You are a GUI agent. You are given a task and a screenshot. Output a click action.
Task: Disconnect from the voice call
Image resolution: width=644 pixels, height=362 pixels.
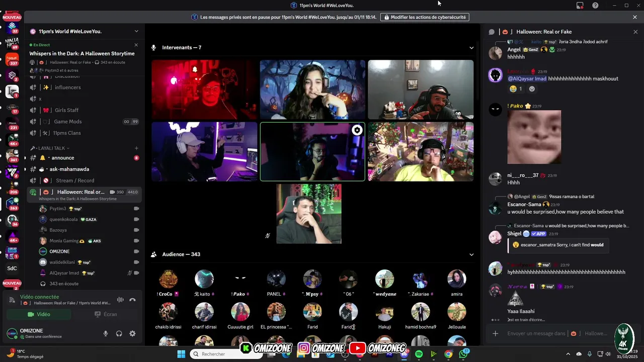(132, 300)
